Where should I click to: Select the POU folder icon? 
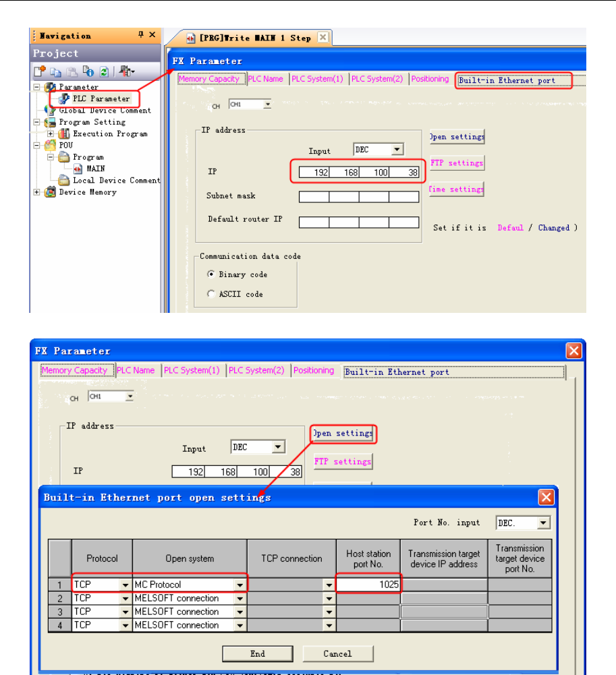pyautogui.click(x=51, y=145)
